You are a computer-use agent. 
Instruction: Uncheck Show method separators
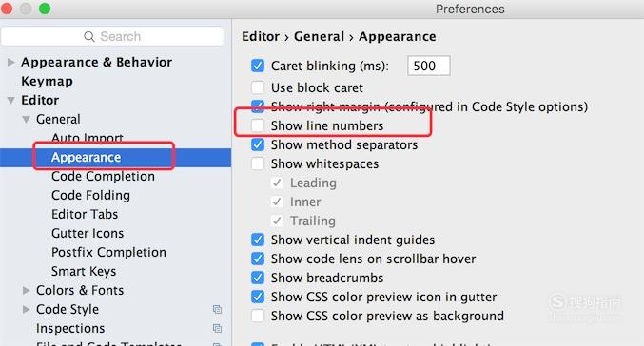258,144
